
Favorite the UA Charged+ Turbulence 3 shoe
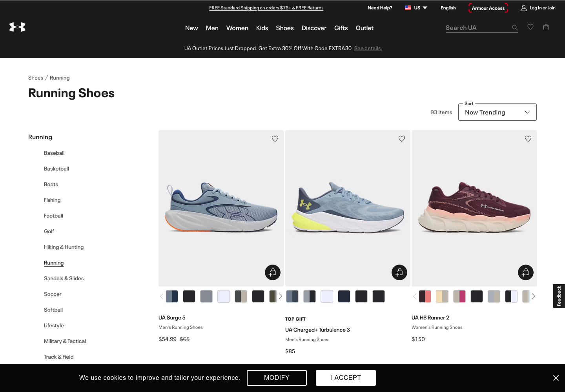(x=402, y=139)
